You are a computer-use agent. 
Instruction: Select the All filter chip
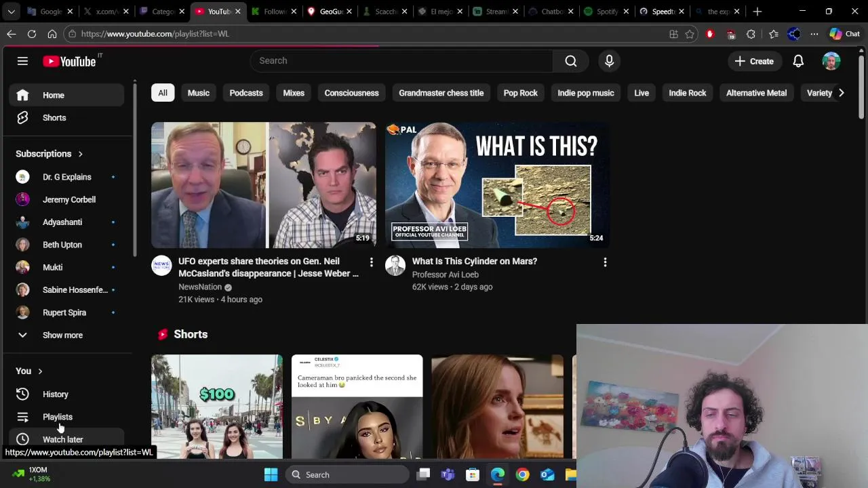click(x=163, y=93)
